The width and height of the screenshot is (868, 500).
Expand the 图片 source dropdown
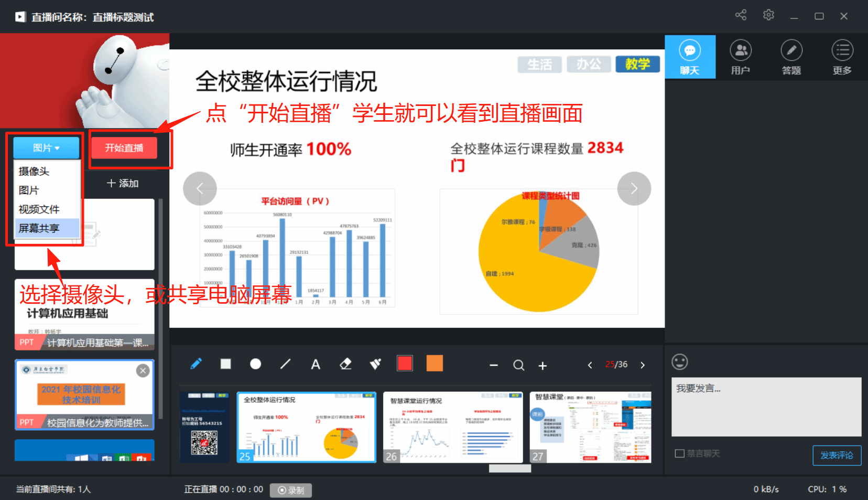pyautogui.click(x=46, y=148)
